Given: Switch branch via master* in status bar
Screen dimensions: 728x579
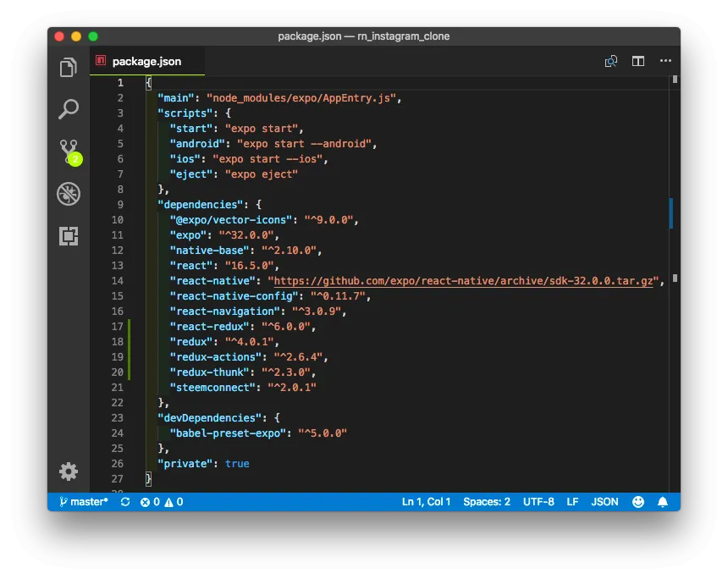Looking at the screenshot, I should coord(84,501).
